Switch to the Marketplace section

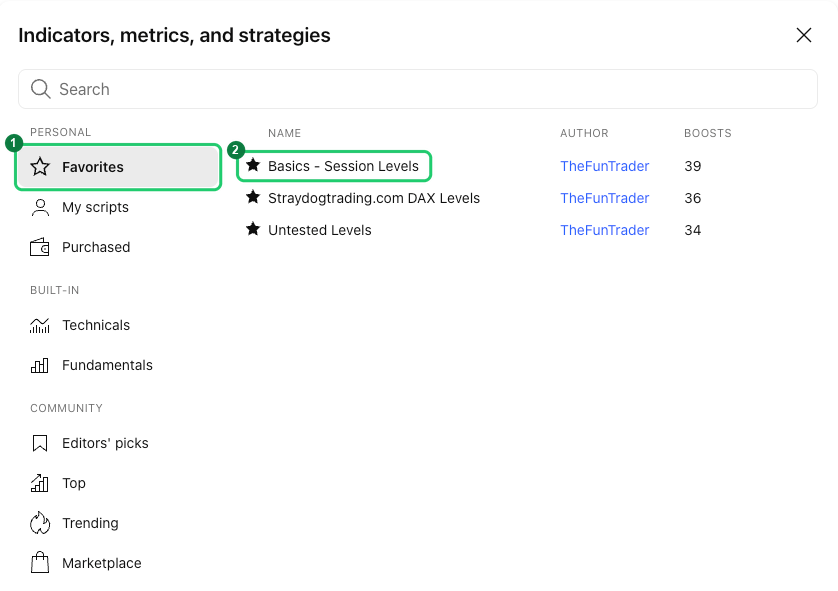click(x=118, y=563)
